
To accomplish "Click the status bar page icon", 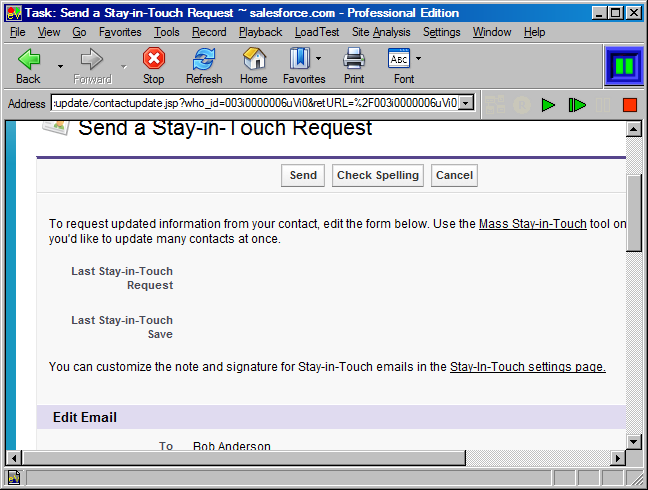I will click(14, 478).
